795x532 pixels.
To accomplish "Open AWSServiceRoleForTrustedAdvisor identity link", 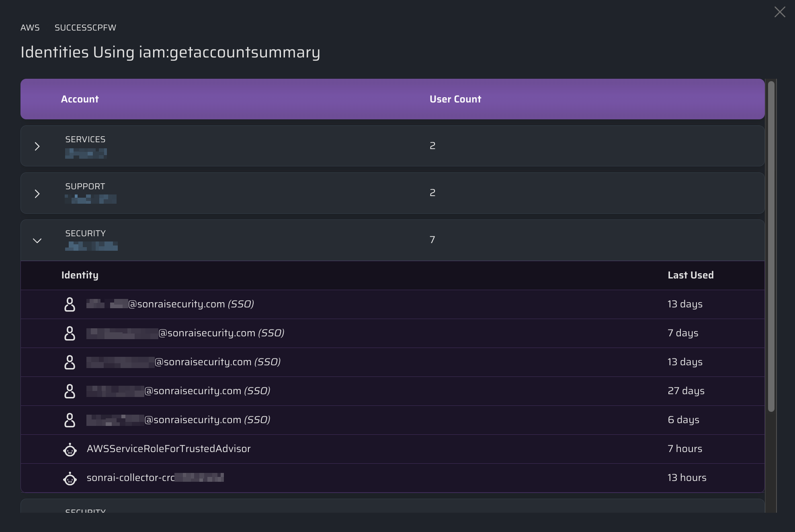I will pyautogui.click(x=168, y=449).
